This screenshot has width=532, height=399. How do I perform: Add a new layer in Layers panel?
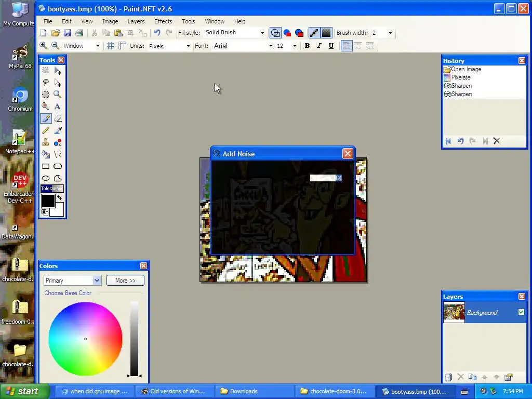[x=448, y=377]
